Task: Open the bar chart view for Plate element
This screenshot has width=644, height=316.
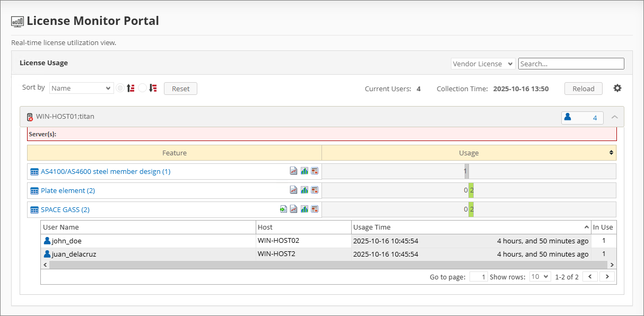Action: point(304,190)
